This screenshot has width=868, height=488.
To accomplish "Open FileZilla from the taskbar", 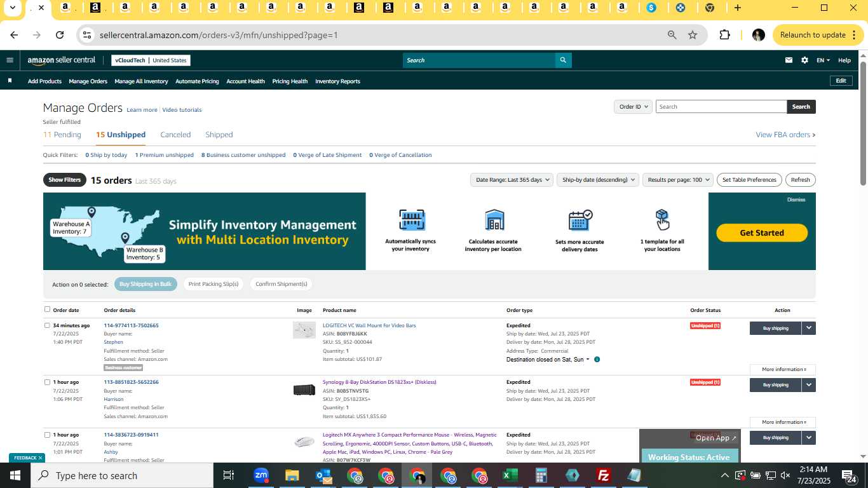I will 603,475.
